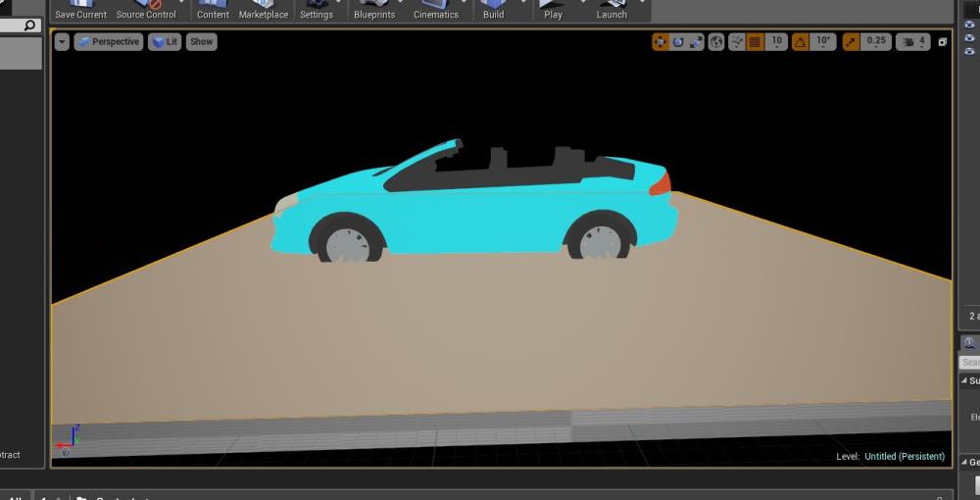This screenshot has height=500, width=980.
Task: Toggle scale snapping
Action: [x=851, y=42]
